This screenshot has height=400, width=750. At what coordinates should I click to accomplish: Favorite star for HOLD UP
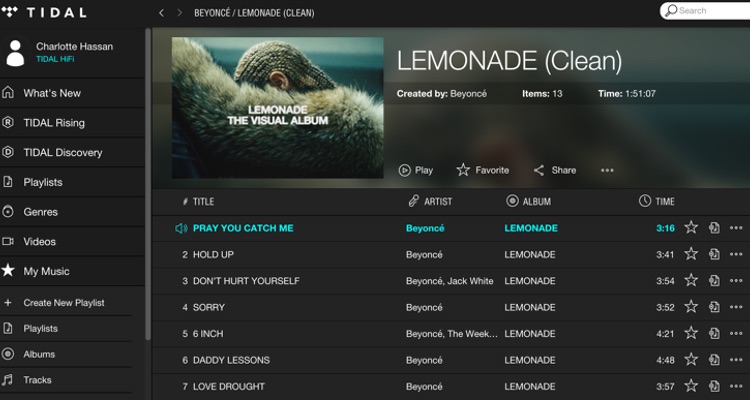(691, 254)
